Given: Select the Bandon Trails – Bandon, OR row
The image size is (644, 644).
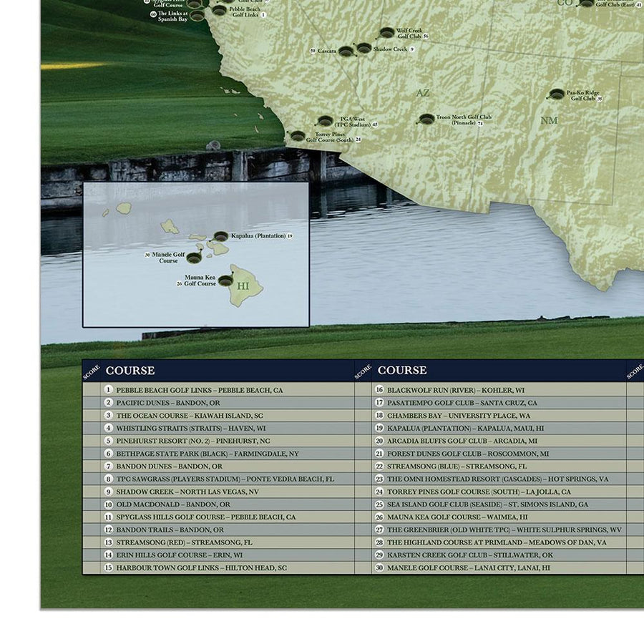Looking at the screenshot, I should [x=218, y=530].
